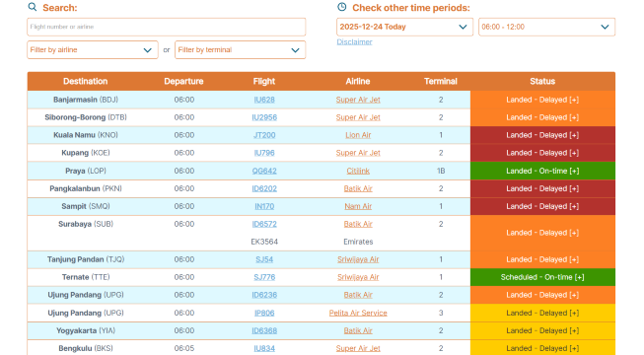
Task: Open the Citilink airline link
Action: (358, 171)
